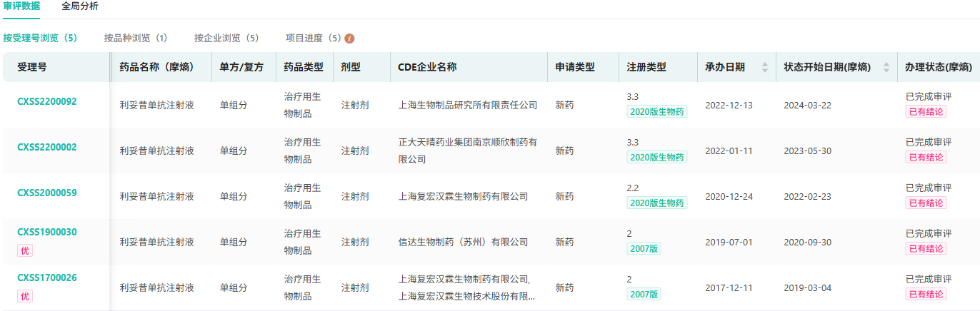Click 注射剂 in CXSS2000059 row
Screen dimensions: 980x311
[355, 196]
